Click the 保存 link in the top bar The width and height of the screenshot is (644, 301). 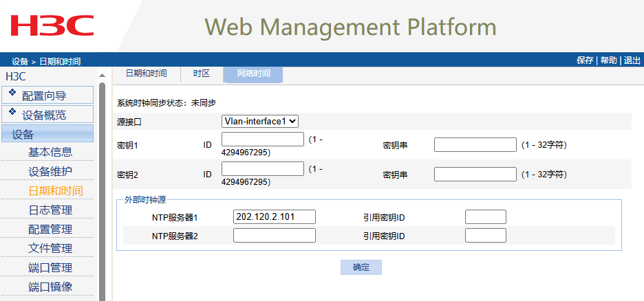585,60
